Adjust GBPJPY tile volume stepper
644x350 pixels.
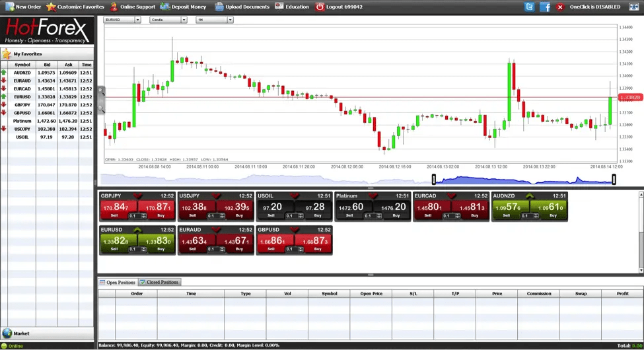click(x=143, y=216)
